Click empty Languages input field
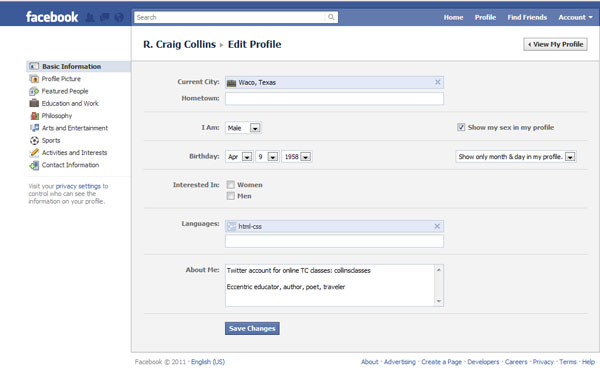 (x=334, y=241)
